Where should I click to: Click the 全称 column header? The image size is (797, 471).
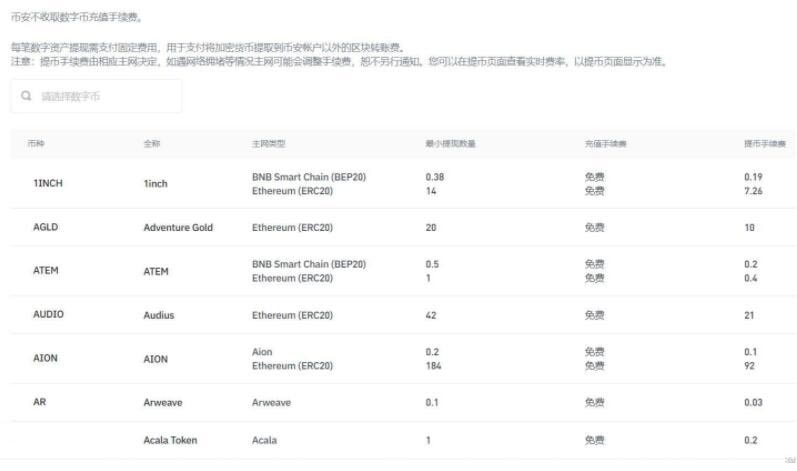pos(151,144)
